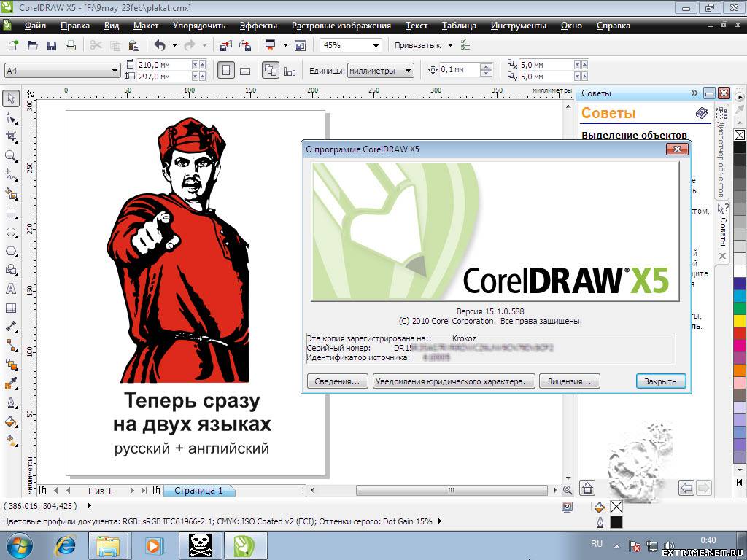Switch to the Страница 1 page tab
The height and width of the screenshot is (560, 747).
pyautogui.click(x=198, y=491)
